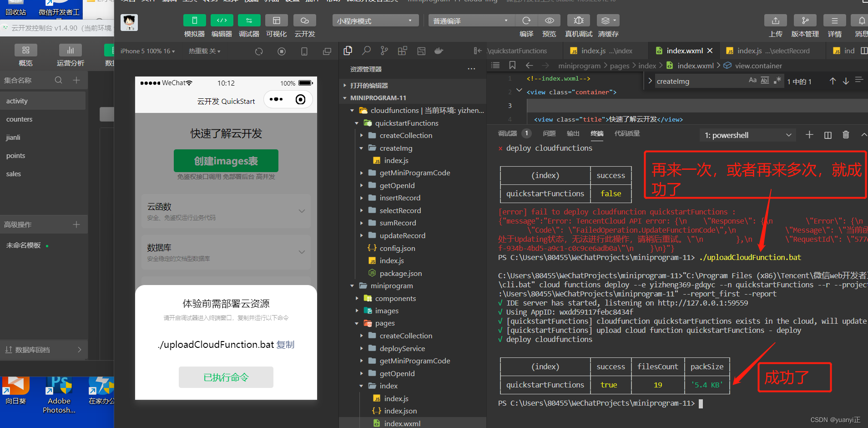Expand the cloud functions (云函数) card
This screenshot has height=428, width=868.
tap(226, 211)
